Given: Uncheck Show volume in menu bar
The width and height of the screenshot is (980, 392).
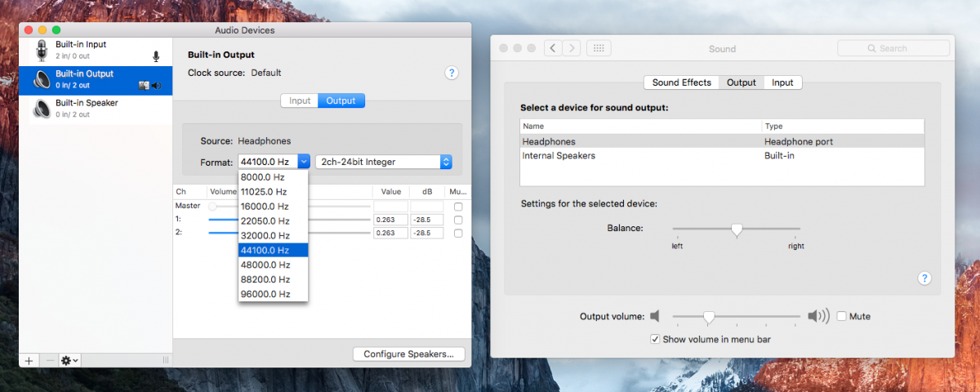Looking at the screenshot, I should pyautogui.click(x=655, y=339).
